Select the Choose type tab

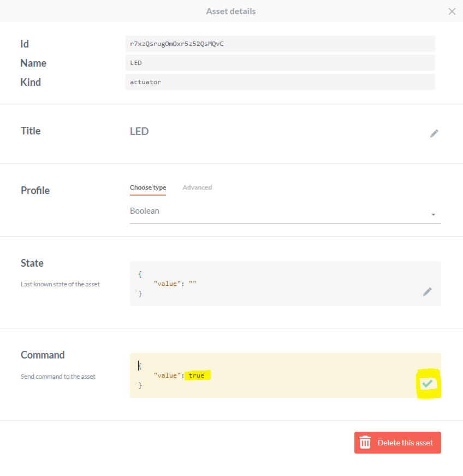pos(148,187)
